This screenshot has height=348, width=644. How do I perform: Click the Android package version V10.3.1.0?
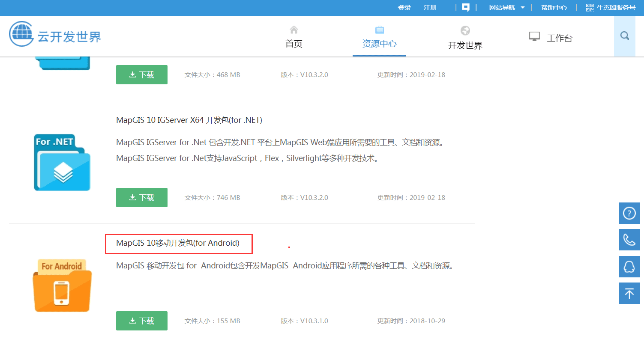point(304,321)
